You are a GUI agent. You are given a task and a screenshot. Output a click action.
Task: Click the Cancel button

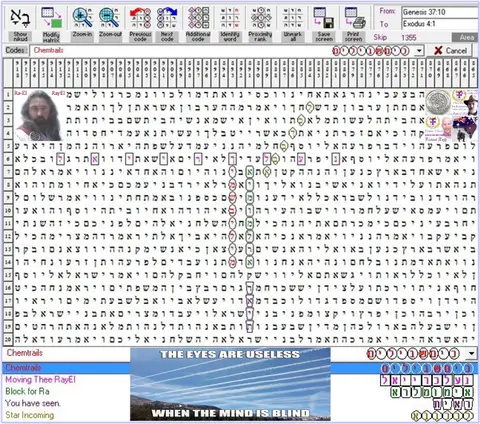451,51
